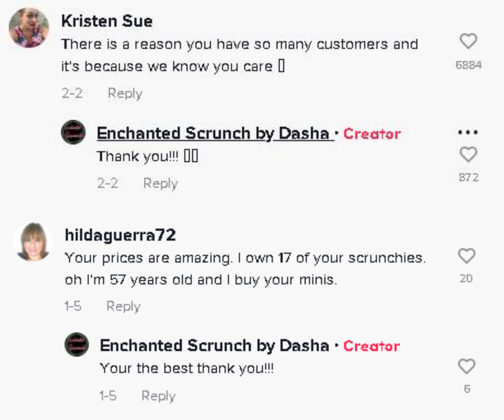This screenshot has width=504, height=420.
Task: Click Kristen Sue's comment text
Action: (239, 55)
